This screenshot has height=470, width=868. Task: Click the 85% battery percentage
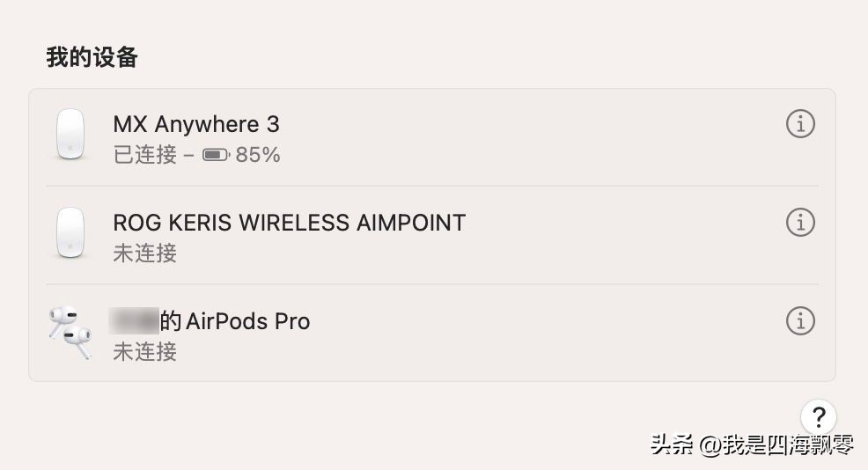coord(258,156)
